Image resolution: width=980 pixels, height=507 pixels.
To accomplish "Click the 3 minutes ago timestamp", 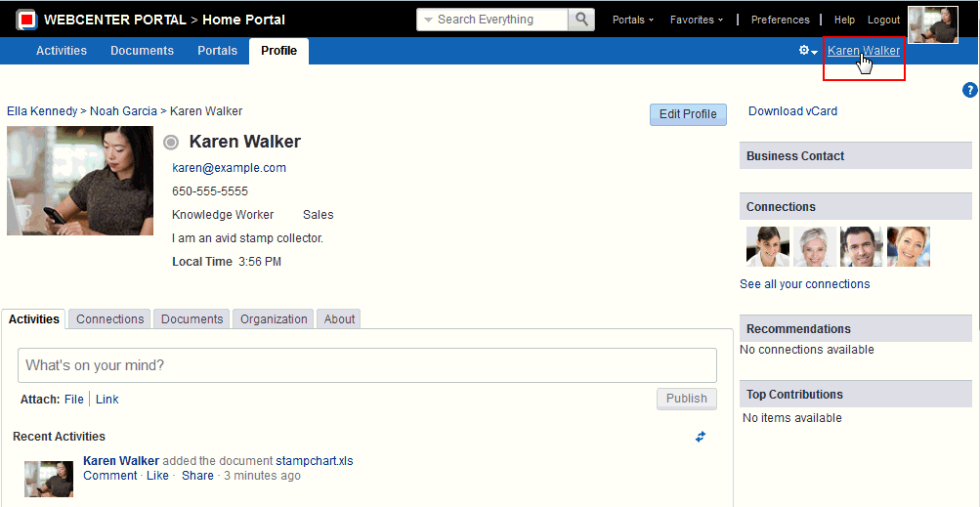I will (262, 476).
